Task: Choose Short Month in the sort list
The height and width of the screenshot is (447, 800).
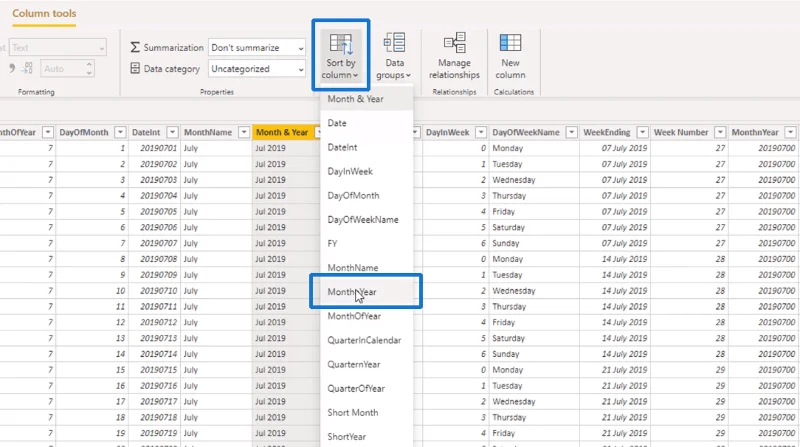Action: tap(366, 412)
